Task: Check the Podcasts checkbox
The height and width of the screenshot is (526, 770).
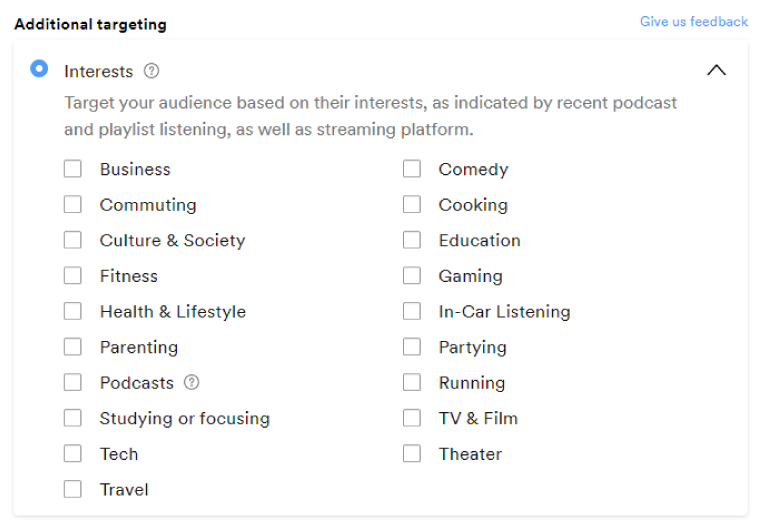Action: coord(73,382)
